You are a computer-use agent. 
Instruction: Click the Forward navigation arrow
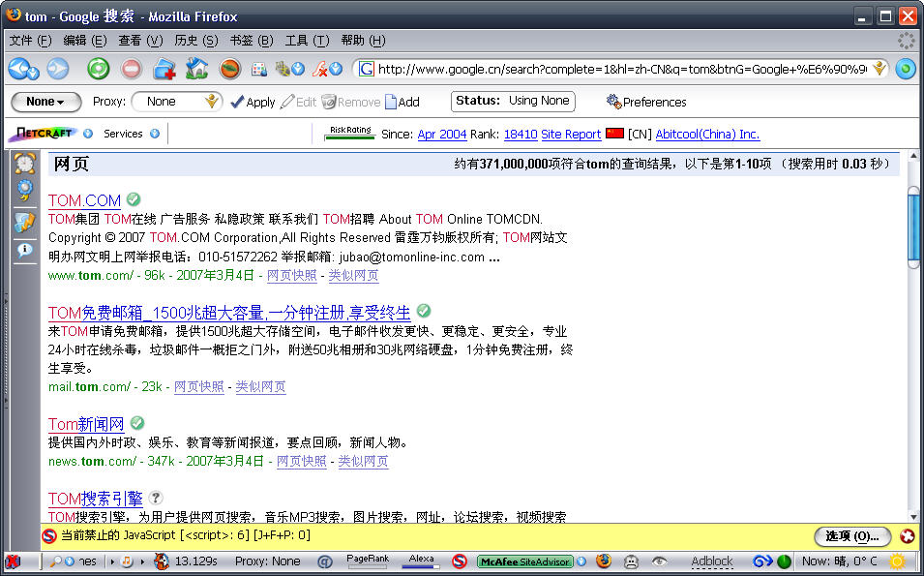click(58, 69)
